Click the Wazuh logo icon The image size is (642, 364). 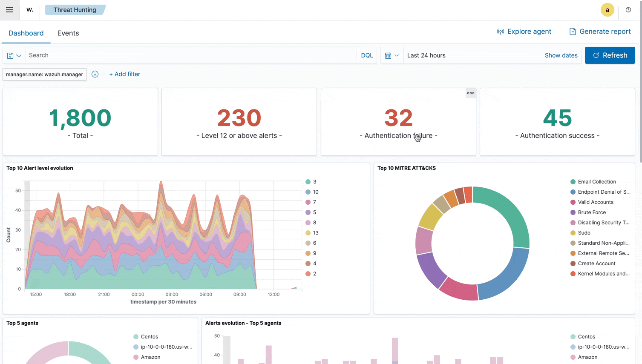point(29,10)
